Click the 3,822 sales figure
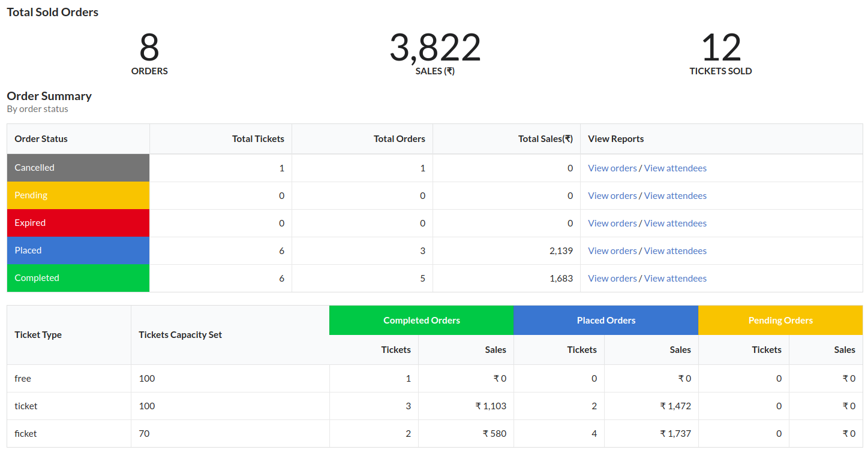 435,47
